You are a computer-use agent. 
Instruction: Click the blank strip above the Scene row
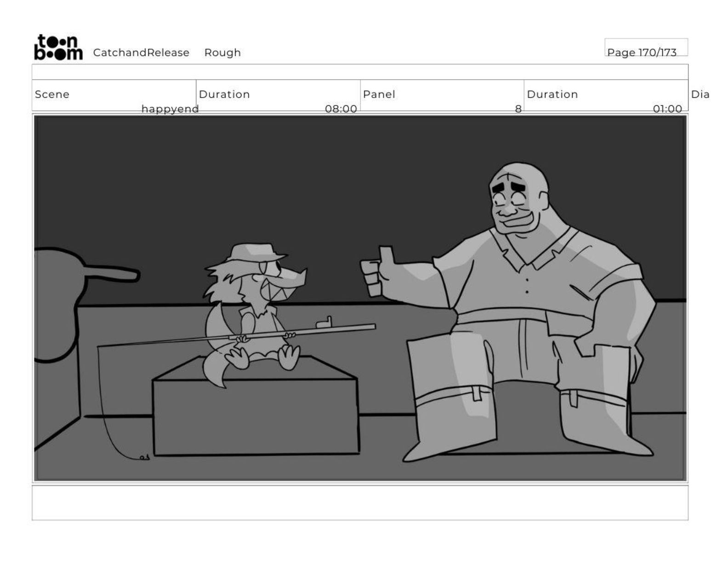[360, 72]
